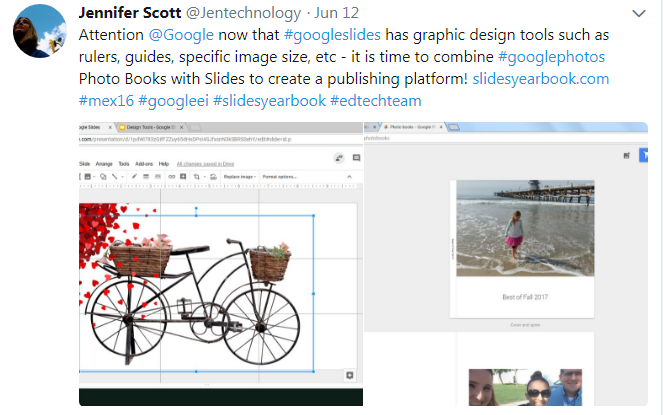The image size is (663, 415).
Task: Expand the Line tool dropdown arrow
Action: [x=123, y=177]
